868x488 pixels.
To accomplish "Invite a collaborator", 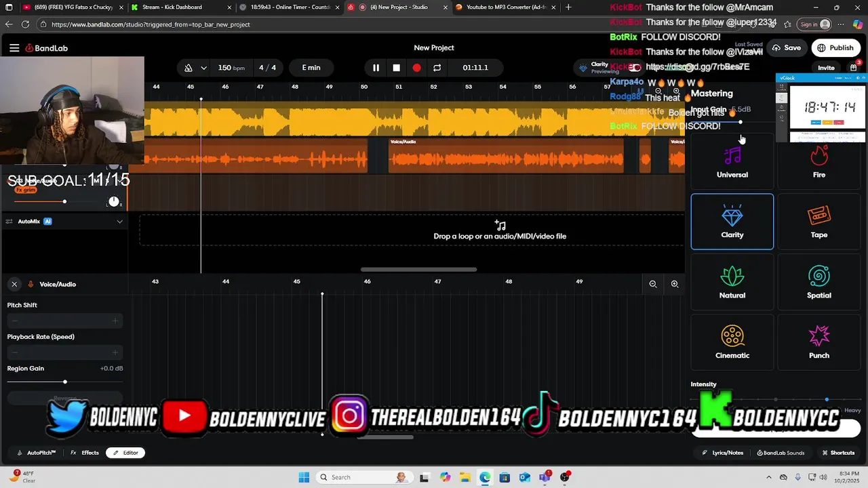I will [x=826, y=68].
